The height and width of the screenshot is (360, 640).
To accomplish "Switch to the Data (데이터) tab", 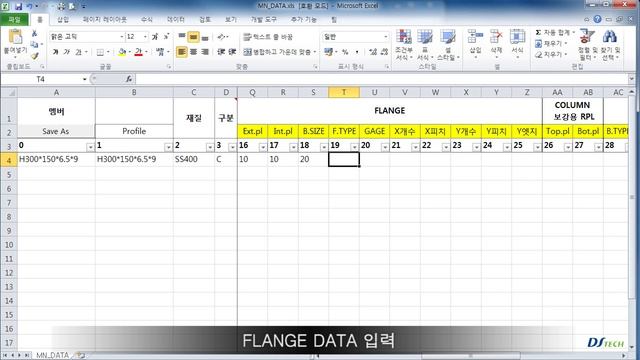I will tap(176, 19).
